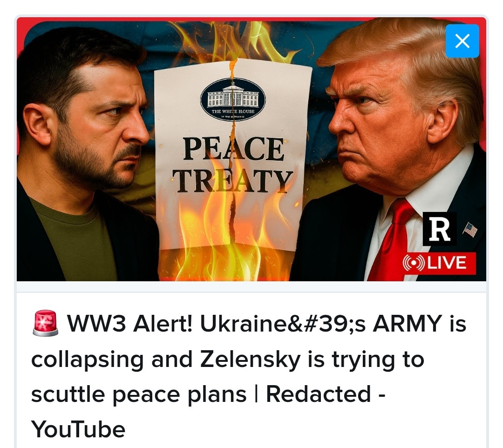
Task: Click the gray divider strip below thumbnail
Action: point(251,287)
